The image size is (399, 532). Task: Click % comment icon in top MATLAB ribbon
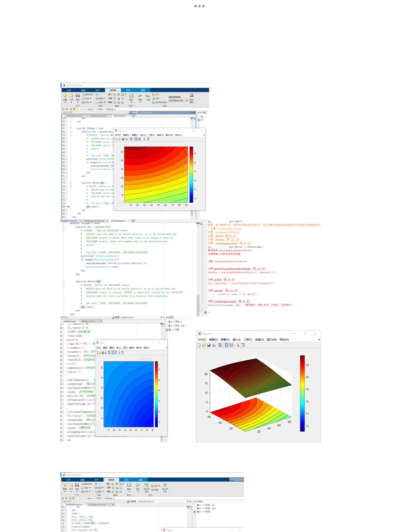click(115, 98)
